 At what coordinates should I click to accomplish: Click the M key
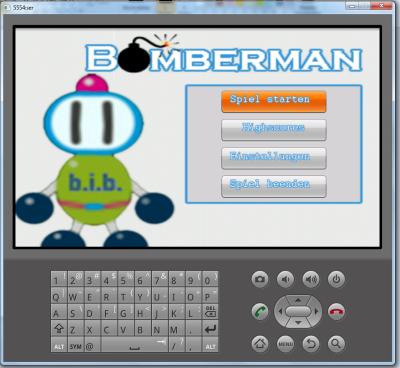coord(177,329)
